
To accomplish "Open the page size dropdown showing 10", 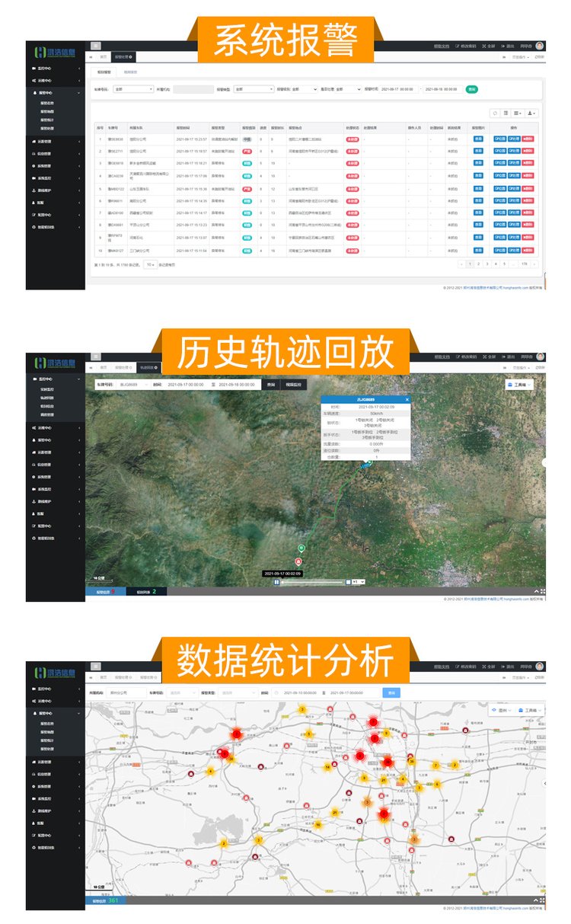I will click(150, 264).
